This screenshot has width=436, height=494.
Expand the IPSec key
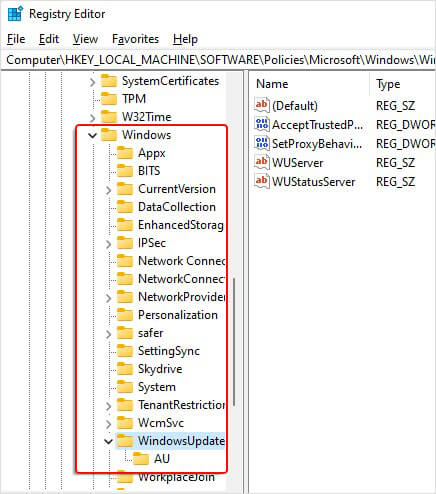[108, 244]
